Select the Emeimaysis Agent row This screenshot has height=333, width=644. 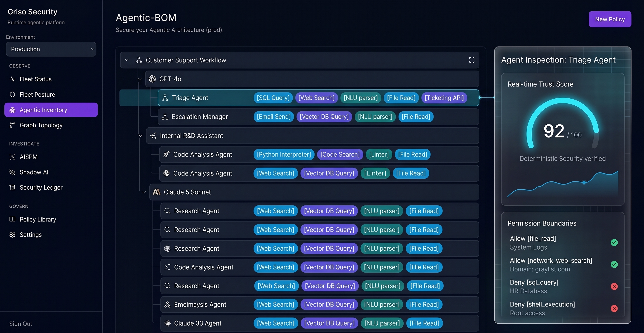pos(320,304)
